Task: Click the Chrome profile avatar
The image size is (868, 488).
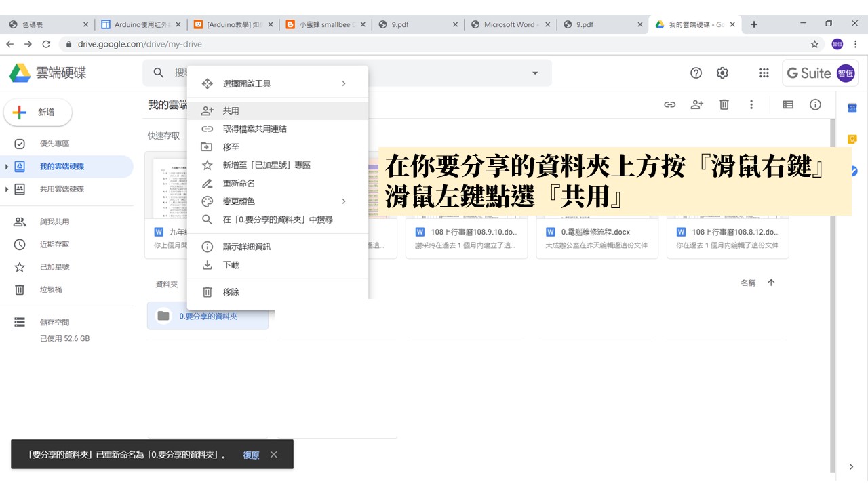Action: click(x=837, y=44)
